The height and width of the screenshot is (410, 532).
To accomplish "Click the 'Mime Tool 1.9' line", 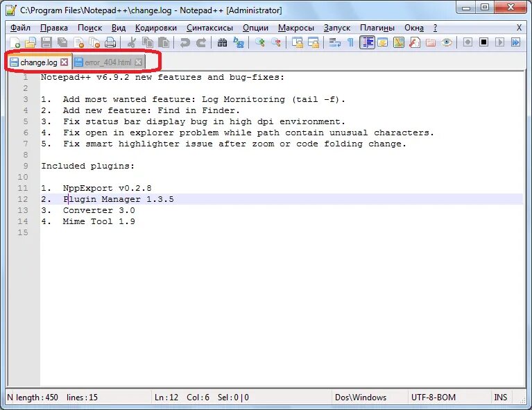I will (x=98, y=221).
